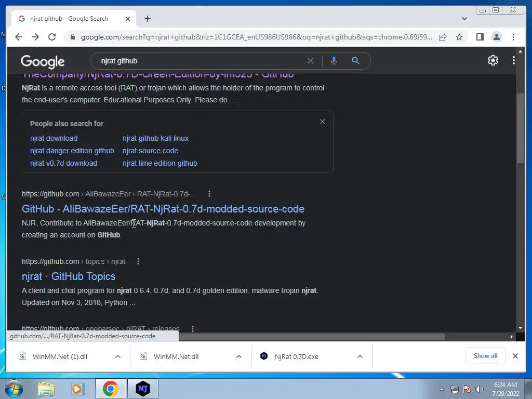Viewport: 532px width, 399px height.
Task: View site info via the padlock icon
Action: (72, 37)
